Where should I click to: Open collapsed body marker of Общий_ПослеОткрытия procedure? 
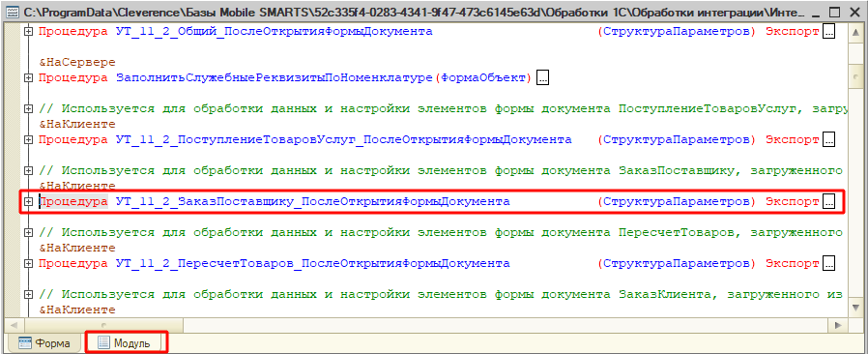(828, 32)
